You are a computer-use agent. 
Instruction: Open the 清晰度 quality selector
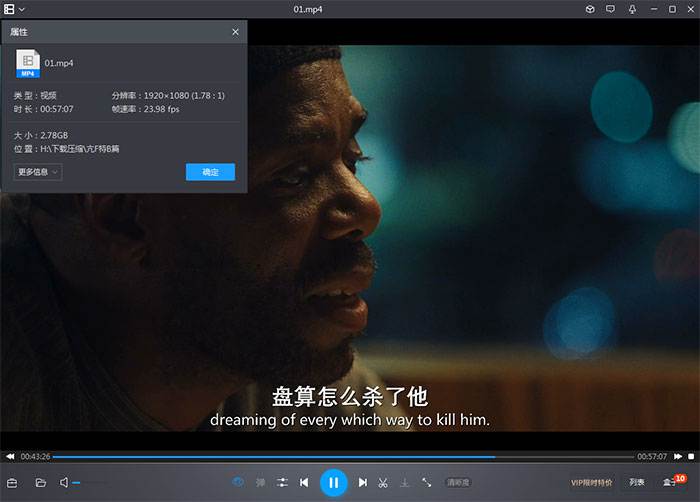point(458,482)
